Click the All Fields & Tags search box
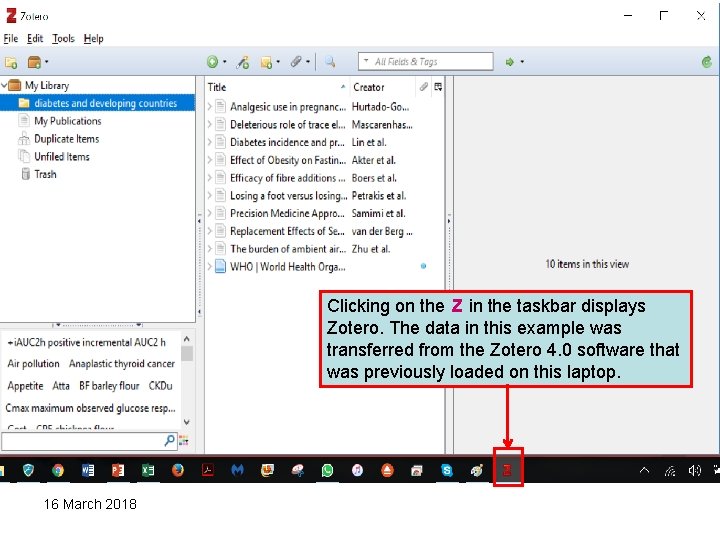This screenshot has height=540, width=720. (x=426, y=62)
